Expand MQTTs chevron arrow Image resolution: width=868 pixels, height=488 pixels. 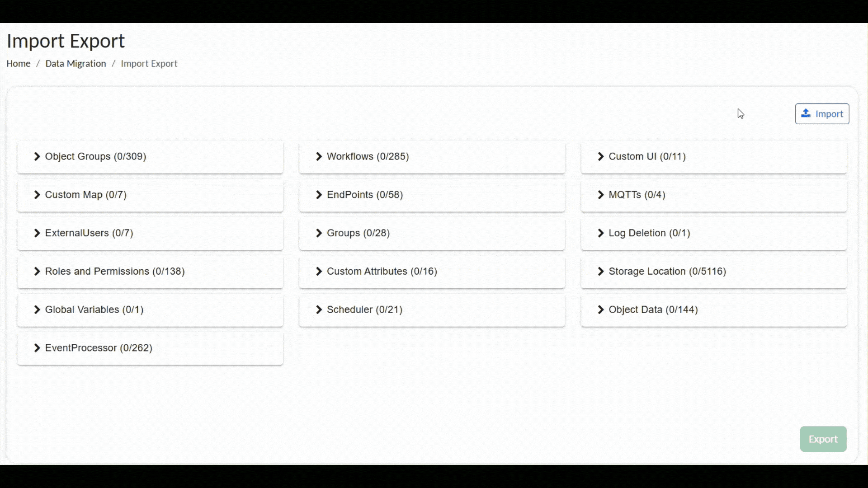(600, 195)
